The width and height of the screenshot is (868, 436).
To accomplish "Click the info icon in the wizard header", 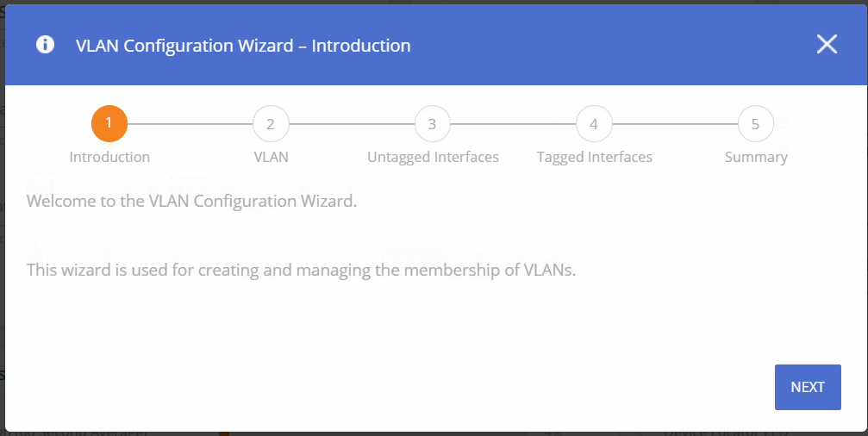I will (x=45, y=45).
